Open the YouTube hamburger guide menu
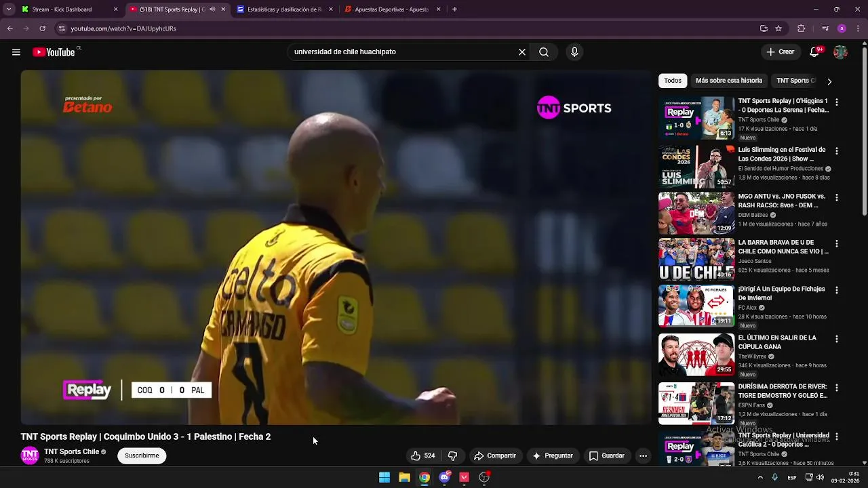Viewport: 868px width, 488px height. 16,52
